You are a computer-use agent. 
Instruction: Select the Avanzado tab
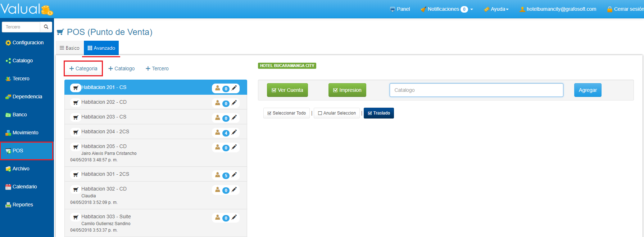[101, 48]
